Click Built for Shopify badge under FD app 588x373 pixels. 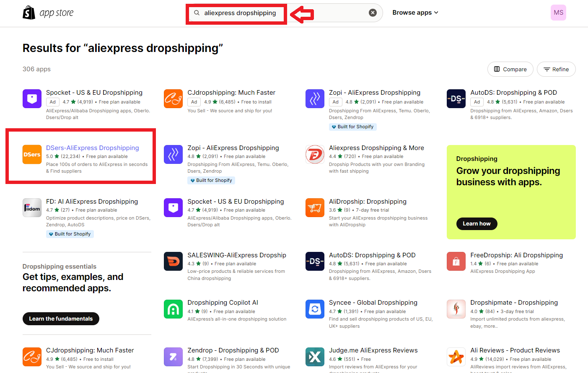click(70, 234)
